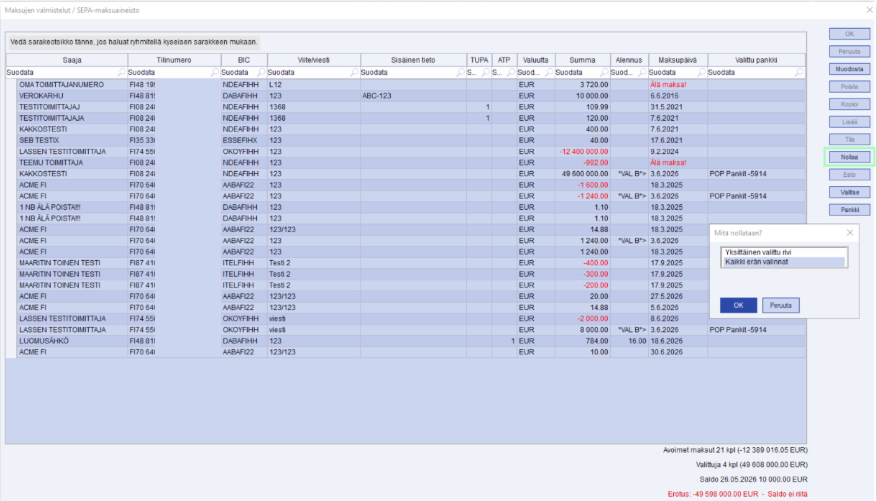
Task: Sort by the Sisäinen tieto column header
Action: (413, 60)
